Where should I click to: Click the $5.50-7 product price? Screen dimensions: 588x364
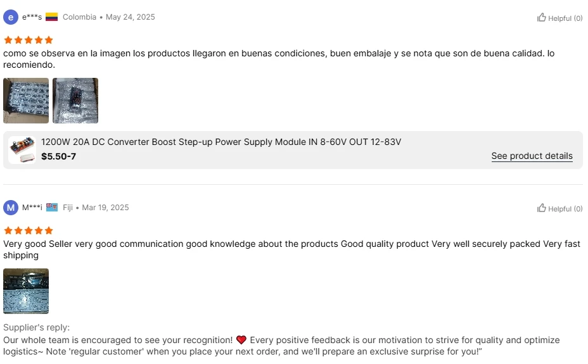58,156
